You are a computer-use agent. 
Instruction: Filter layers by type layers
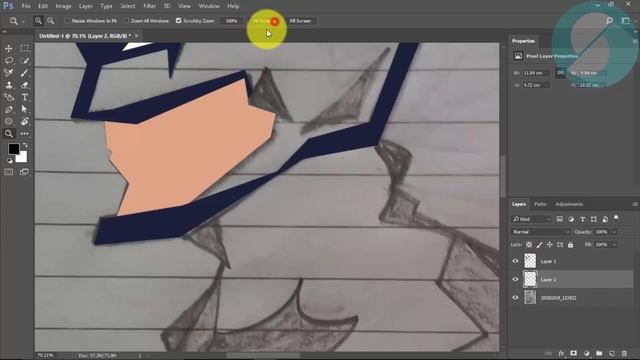(x=582, y=219)
